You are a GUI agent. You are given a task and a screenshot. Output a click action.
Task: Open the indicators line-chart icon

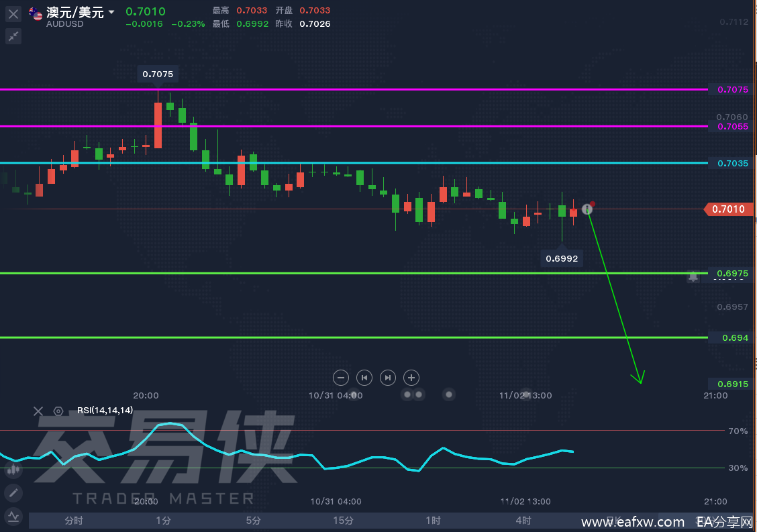(x=13, y=516)
